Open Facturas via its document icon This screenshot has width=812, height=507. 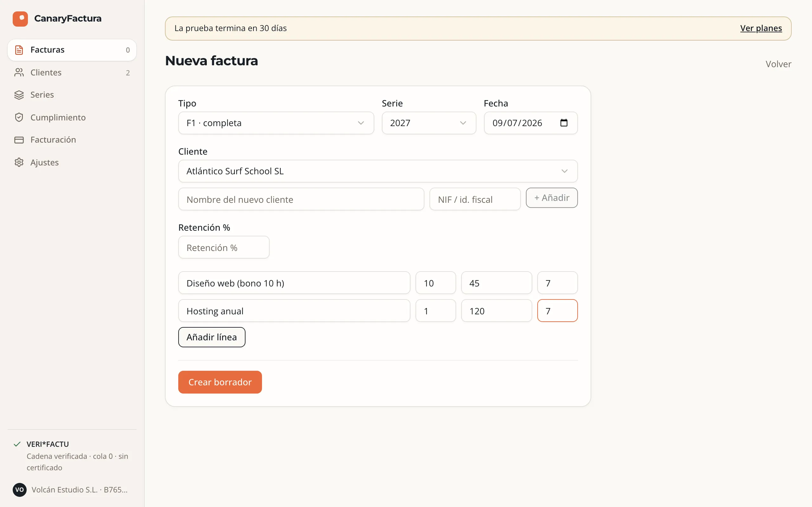click(x=19, y=50)
